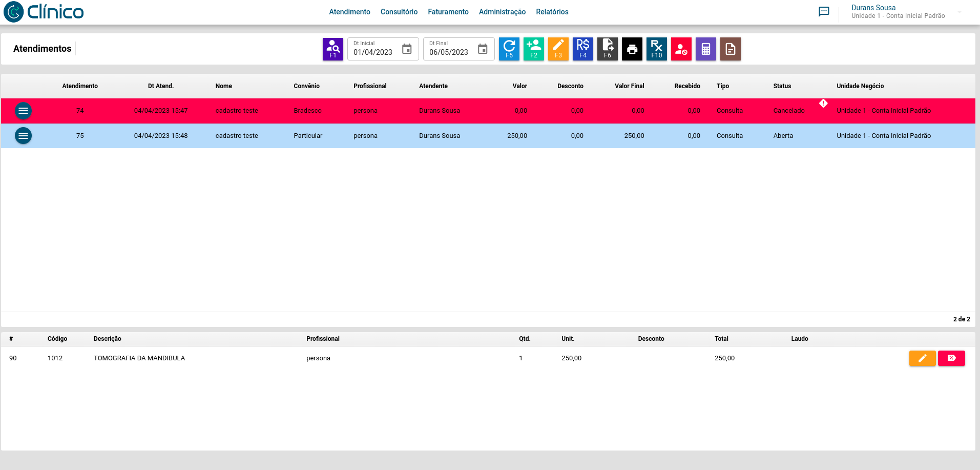This screenshot has width=980, height=470.
Task: Open the Faturamento menu
Action: tap(448, 12)
